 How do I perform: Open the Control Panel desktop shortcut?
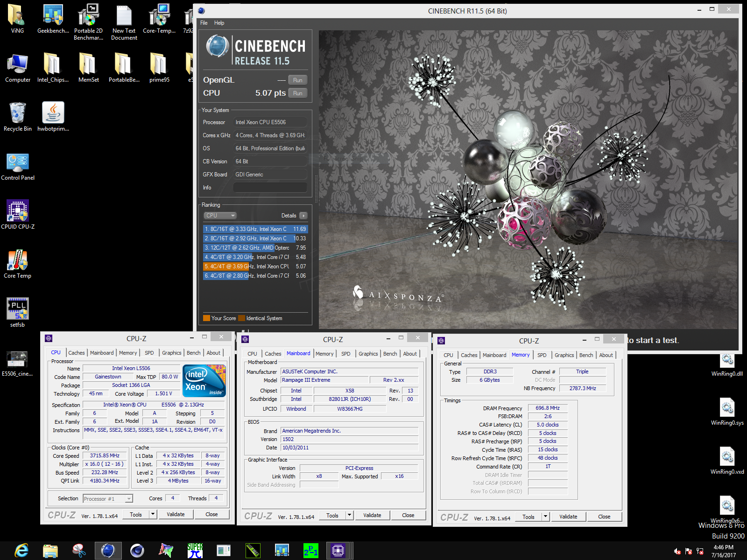[18, 166]
